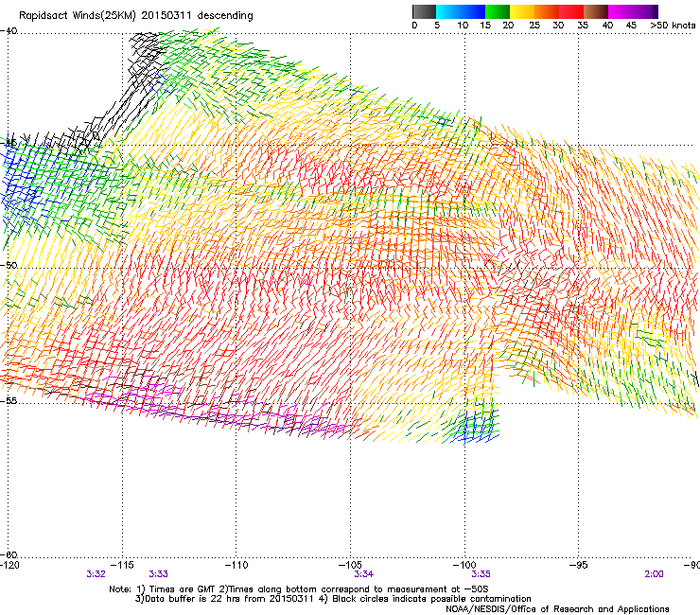Click the brown 35-40 knots legend swatch
Image resolution: width=700 pixels, height=615 pixels.
pos(596,11)
